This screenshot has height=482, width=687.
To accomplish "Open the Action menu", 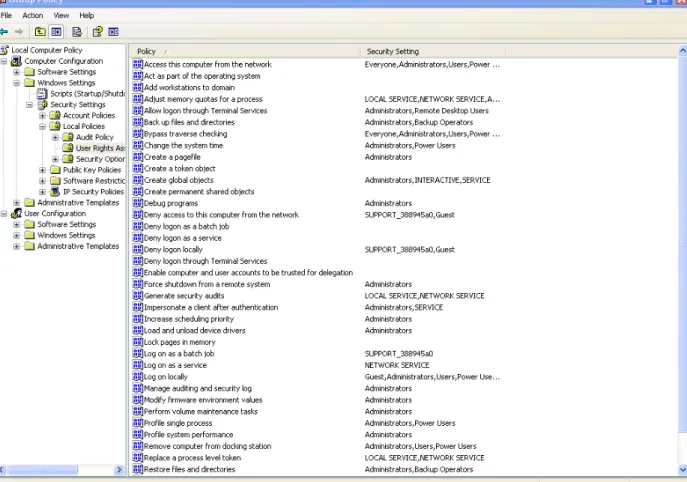I will (x=33, y=15).
